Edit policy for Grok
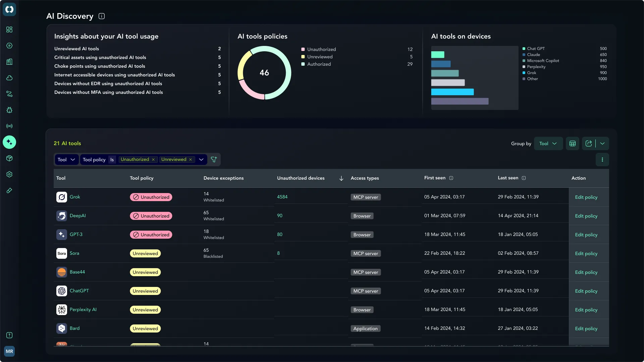 (x=586, y=197)
